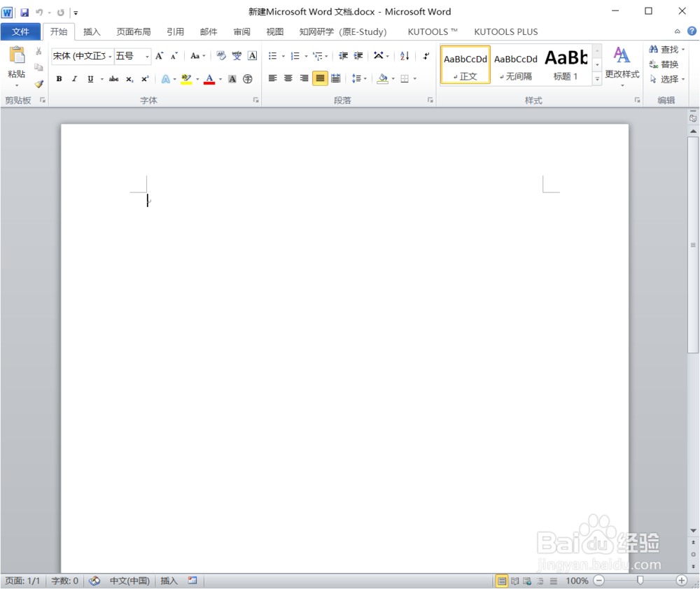700x589 pixels.
Task: Apply red font color
Action: pyautogui.click(x=209, y=79)
